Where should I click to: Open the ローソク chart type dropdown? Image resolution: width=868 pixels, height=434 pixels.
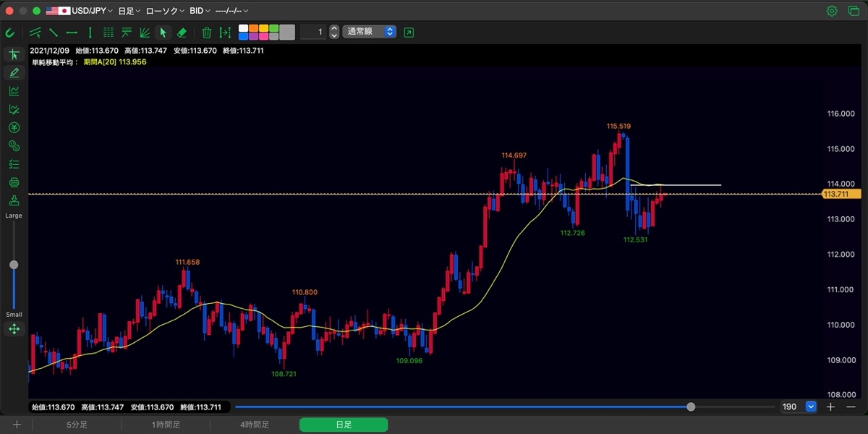[x=164, y=11]
